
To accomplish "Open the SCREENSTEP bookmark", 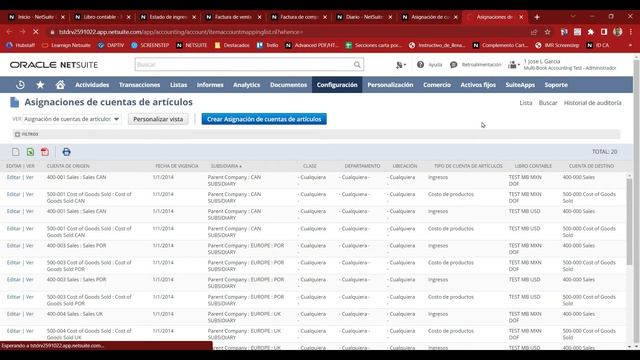I will pos(150,45).
